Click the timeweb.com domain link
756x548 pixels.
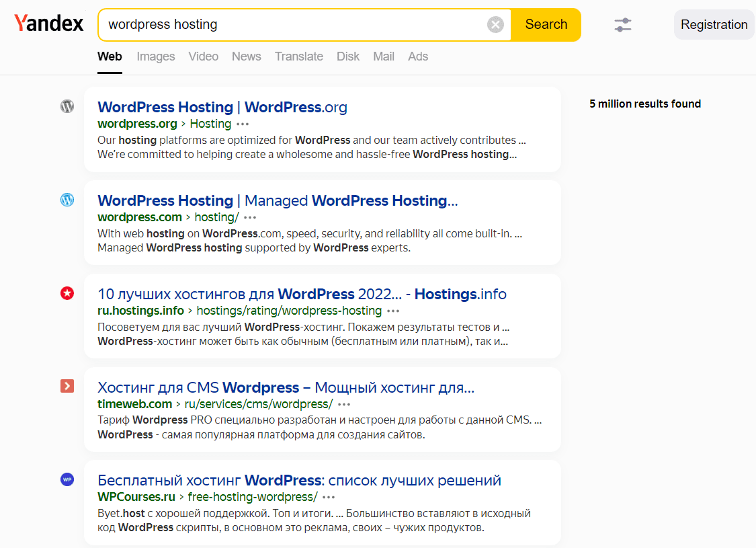135,404
